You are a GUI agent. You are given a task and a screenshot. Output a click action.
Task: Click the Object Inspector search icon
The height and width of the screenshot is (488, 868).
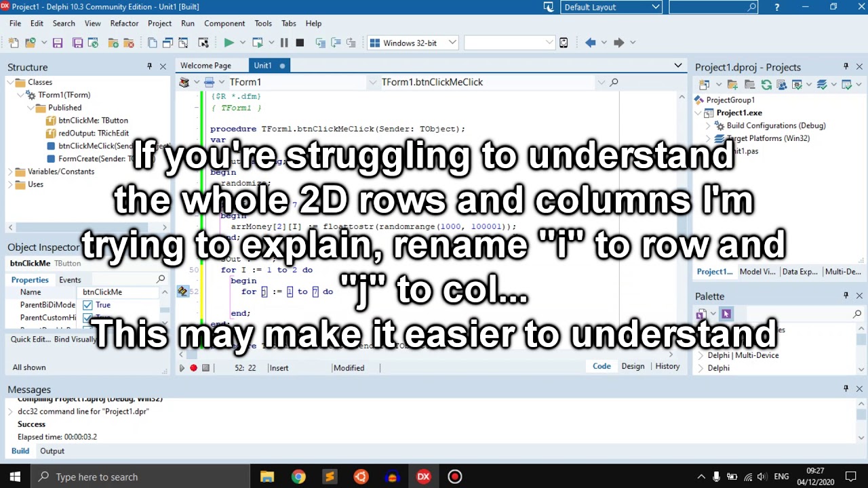pyautogui.click(x=161, y=279)
